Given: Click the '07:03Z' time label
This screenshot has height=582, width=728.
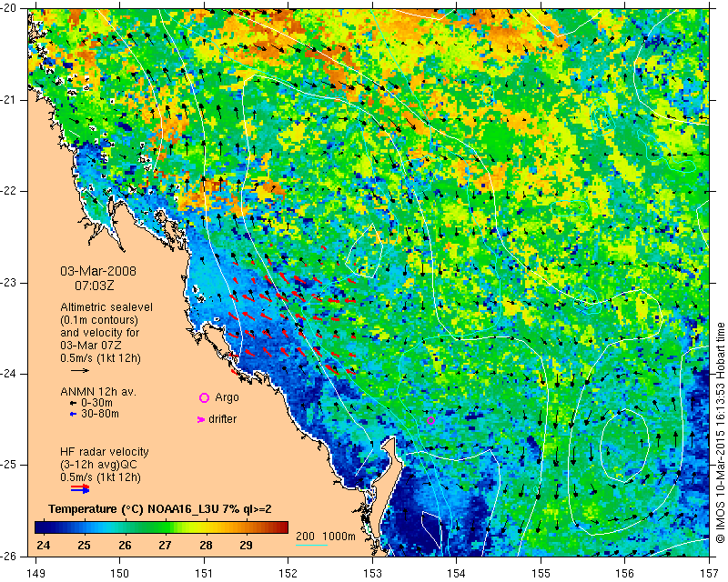Looking at the screenshot, I should 95,286.
